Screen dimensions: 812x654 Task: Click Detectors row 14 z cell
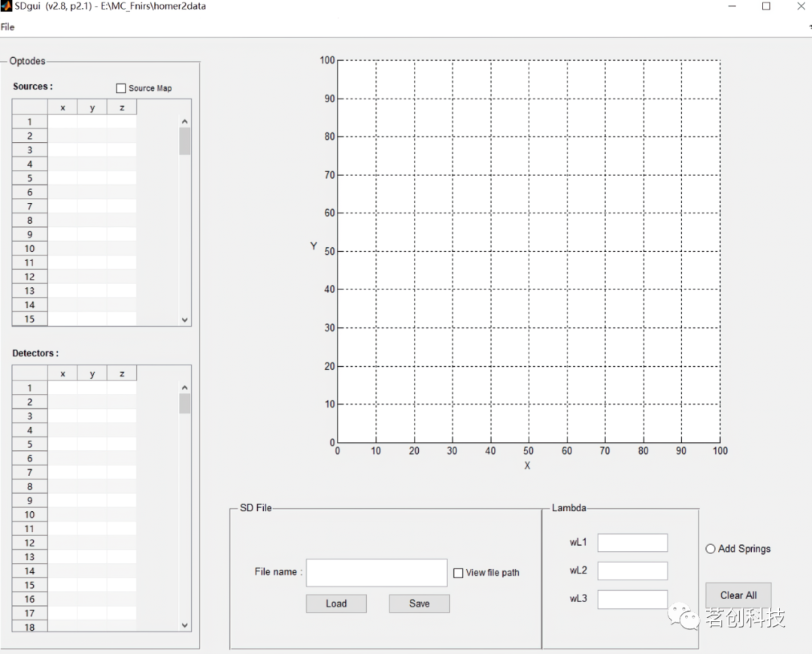click(x=123, y=571)
